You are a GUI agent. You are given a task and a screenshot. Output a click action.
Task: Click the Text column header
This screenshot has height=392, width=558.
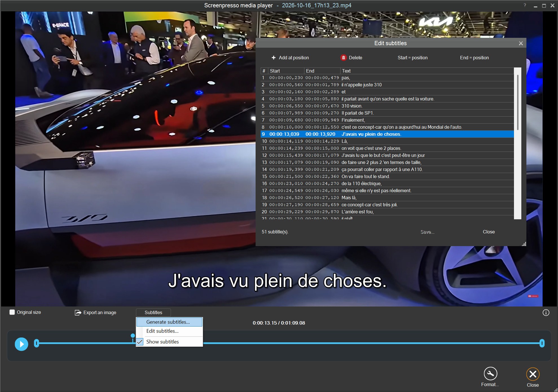[427, 71]
